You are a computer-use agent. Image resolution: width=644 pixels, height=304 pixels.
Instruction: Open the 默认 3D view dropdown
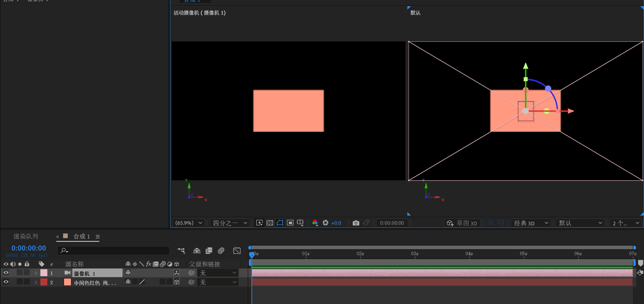(x=580, y=223)
